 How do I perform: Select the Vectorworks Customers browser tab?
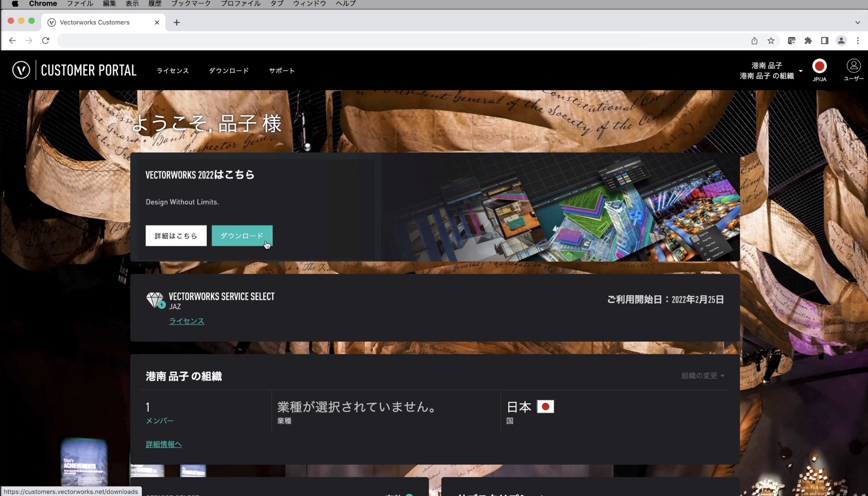click(104, 23)
